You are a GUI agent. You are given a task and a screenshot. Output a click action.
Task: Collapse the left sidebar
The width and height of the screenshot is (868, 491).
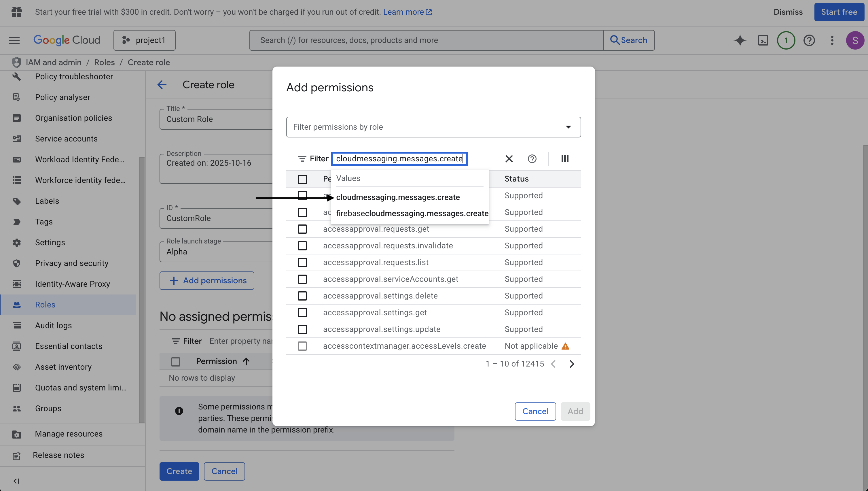pos(16,481)
